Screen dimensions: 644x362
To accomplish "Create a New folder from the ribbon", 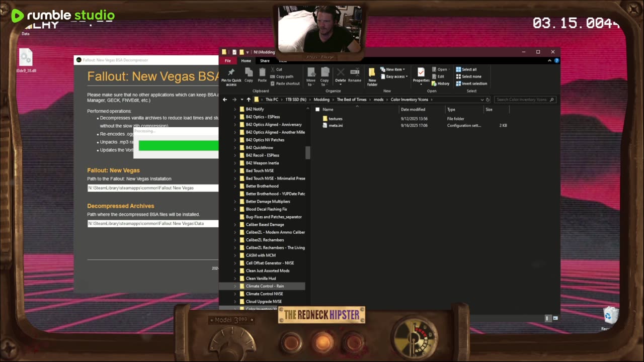I will click(372, 77).
